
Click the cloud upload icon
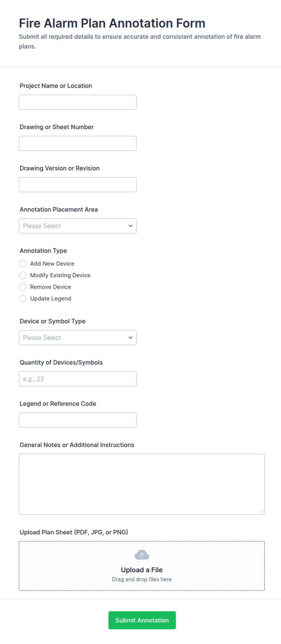pyautogui.click(x=141, y=555)
